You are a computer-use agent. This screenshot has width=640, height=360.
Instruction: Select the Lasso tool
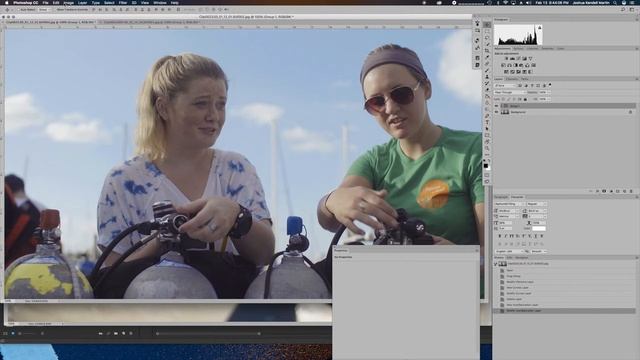487,38
